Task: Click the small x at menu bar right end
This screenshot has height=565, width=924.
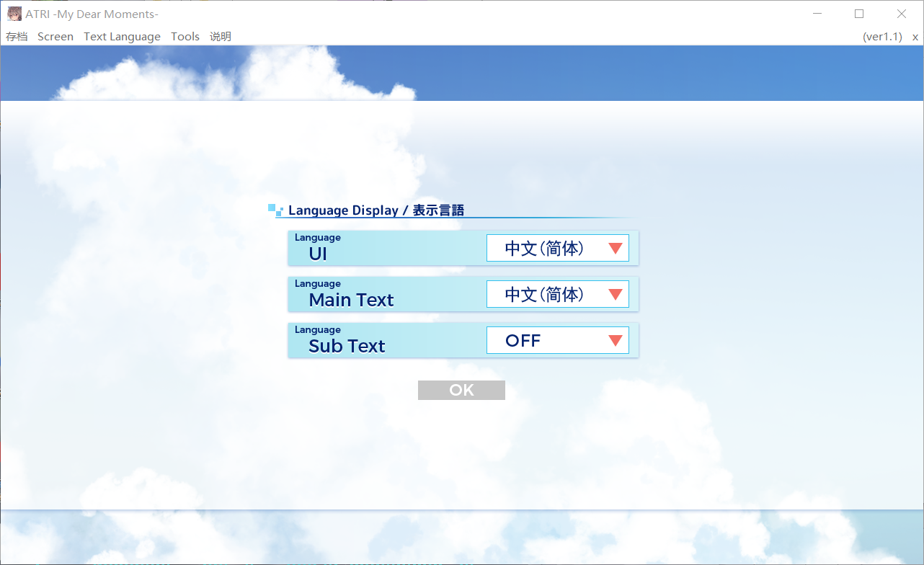Action: pos(915,37)
